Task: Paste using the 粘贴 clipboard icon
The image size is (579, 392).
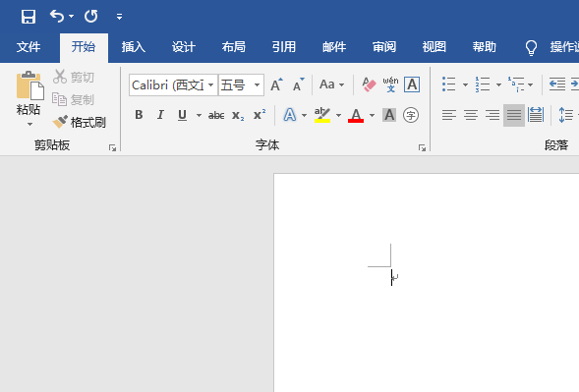Action: point(29,85)
